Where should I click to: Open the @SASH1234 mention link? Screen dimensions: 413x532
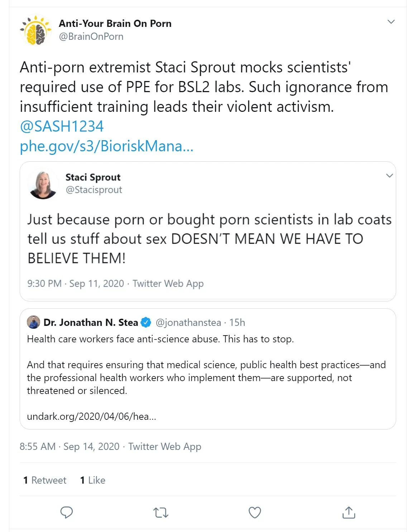coord(62,127)
